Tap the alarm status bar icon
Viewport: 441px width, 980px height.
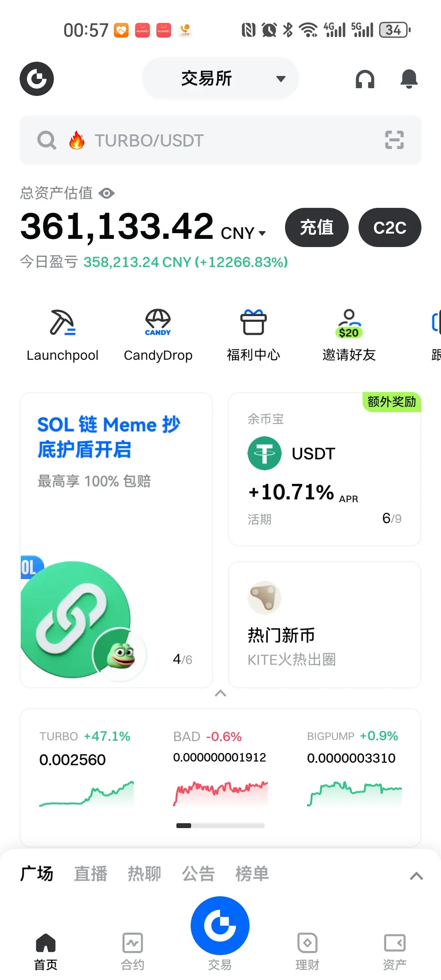point(269,30)
